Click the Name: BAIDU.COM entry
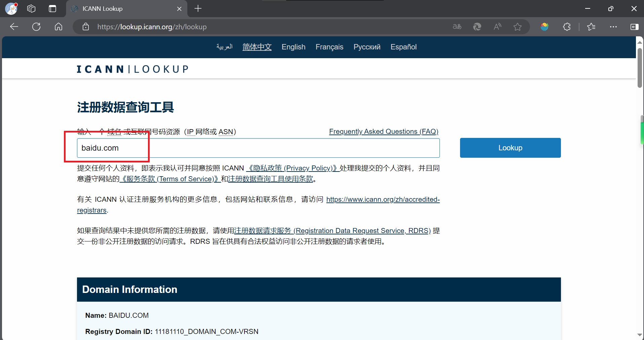The height and width of the screenshot is (340, 644). pyautogui.click(x=117, y=315)
